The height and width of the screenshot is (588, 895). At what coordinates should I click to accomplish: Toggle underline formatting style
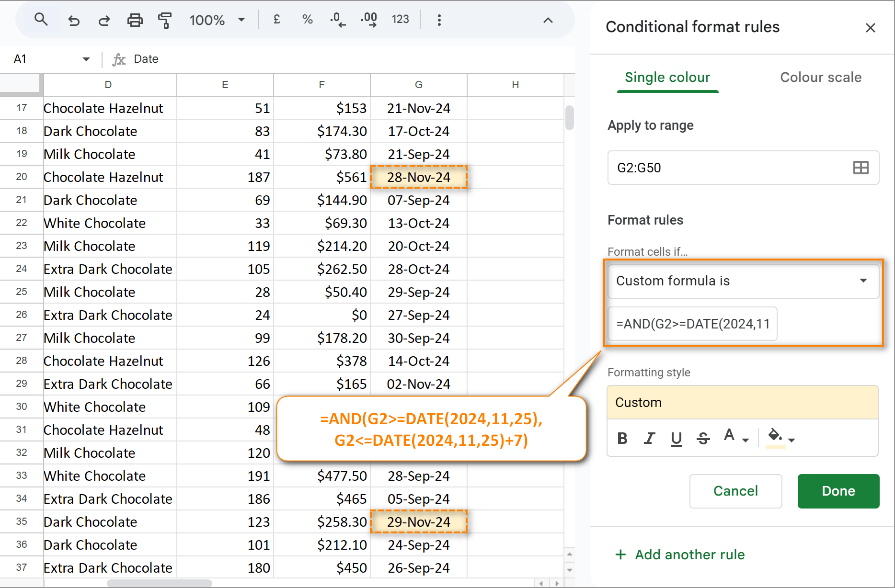pos(676,438)
